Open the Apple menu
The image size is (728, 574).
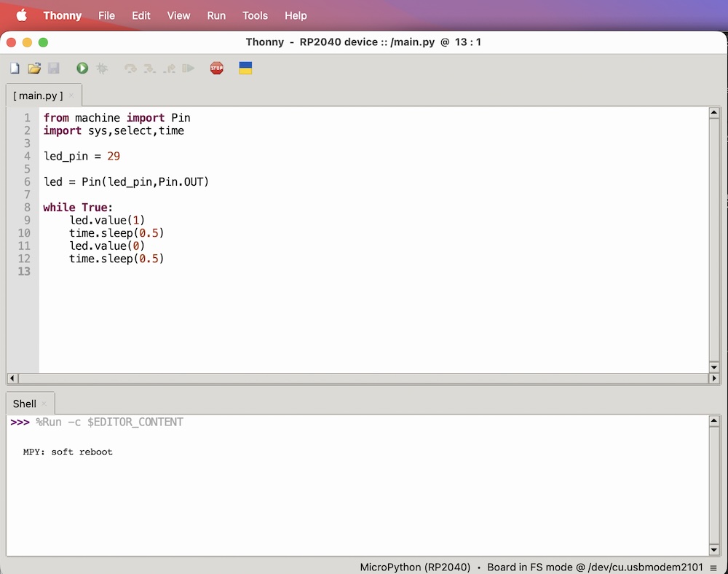click(x=21, y=15)
